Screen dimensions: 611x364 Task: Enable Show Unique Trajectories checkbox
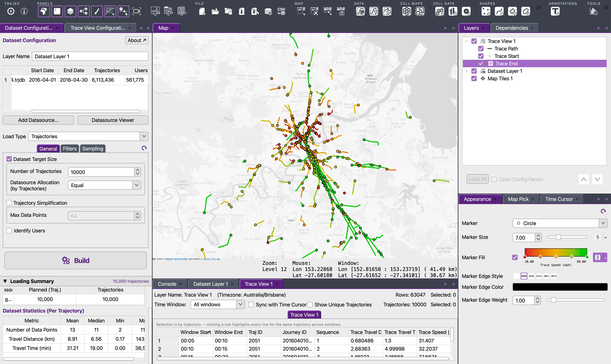click(x=310, y=304)
